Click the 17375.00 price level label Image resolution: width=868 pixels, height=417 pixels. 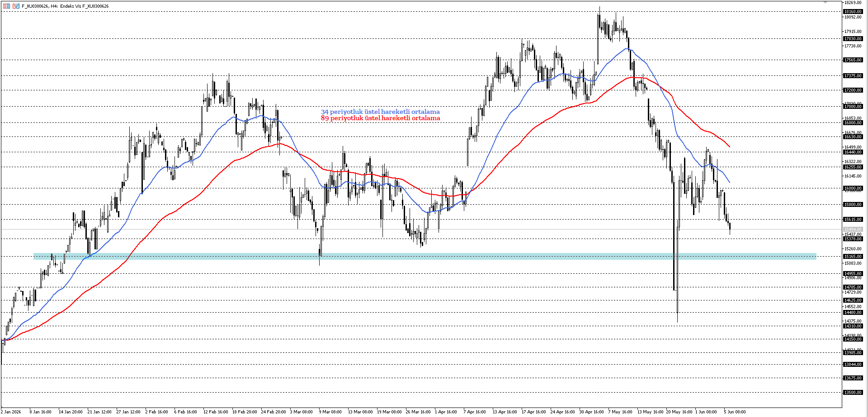[x=853, y=76]
